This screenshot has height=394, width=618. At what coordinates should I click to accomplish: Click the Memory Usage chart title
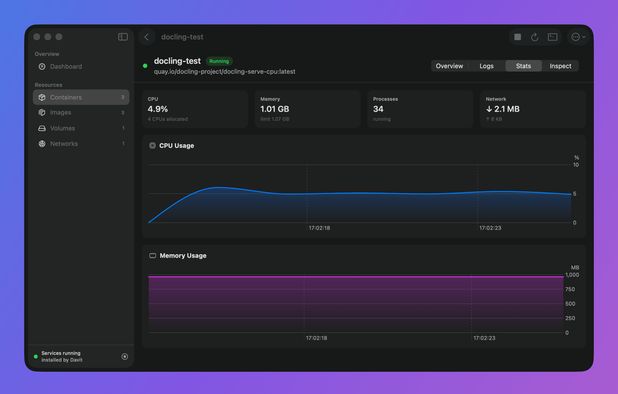click(183, 256)
